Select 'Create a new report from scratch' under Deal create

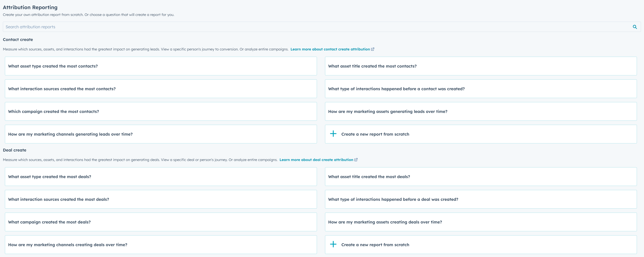(x=375, y=244)
